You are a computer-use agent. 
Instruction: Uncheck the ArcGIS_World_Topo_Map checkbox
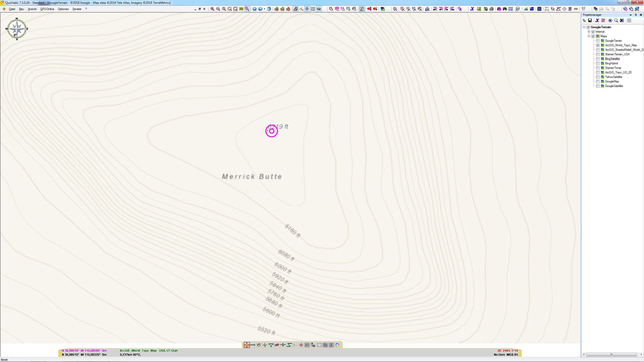click(x=598, y=45)
